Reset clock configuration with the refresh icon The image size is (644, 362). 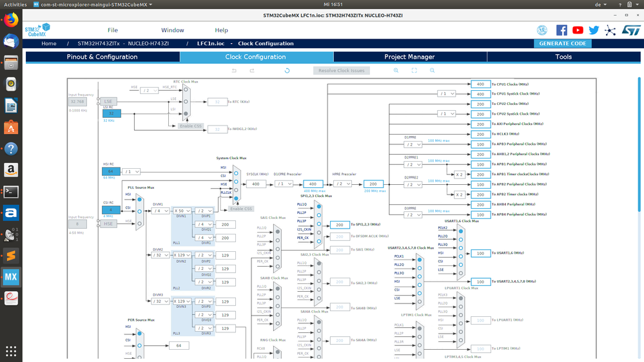point(287,71)
